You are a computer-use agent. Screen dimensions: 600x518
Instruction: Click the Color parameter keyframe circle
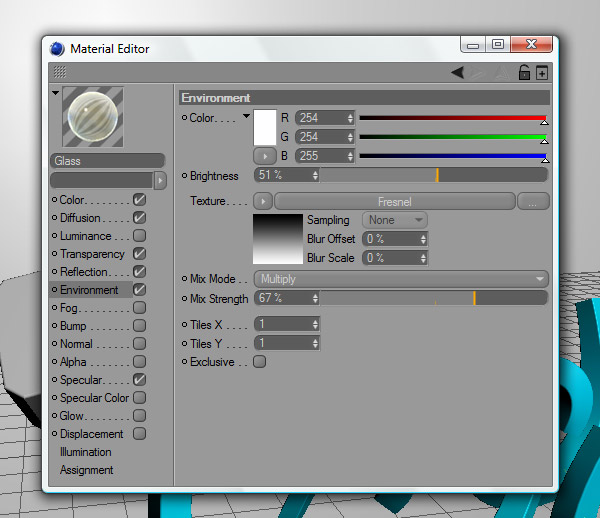(184, 118)
